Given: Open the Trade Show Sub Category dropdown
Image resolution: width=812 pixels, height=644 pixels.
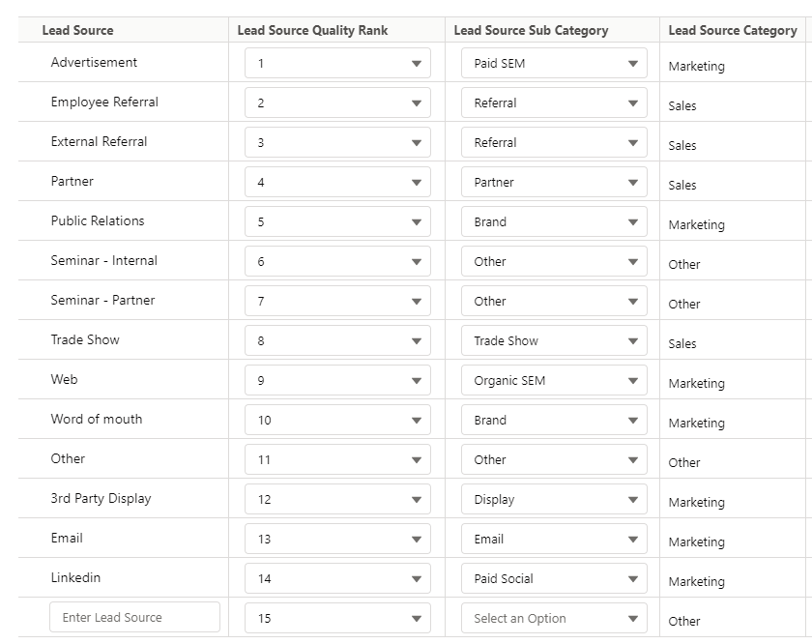Looking at the screenshot, I should [553, 341].
